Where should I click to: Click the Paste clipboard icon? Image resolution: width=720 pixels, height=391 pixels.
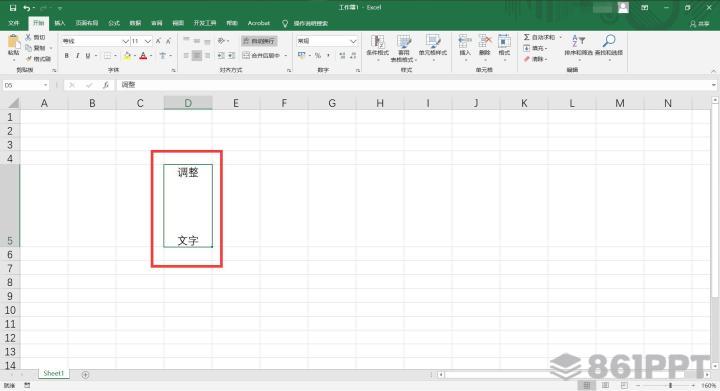pos(13,42)
